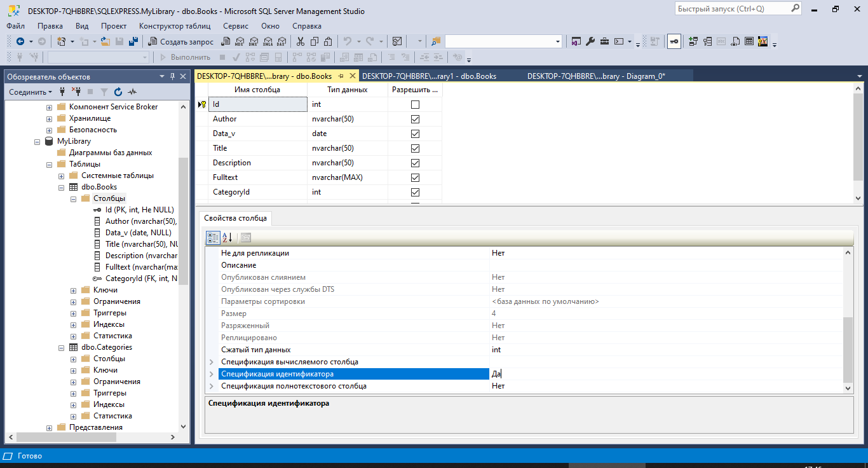Click the MDX query icon
868x468 pixels.
240,41
